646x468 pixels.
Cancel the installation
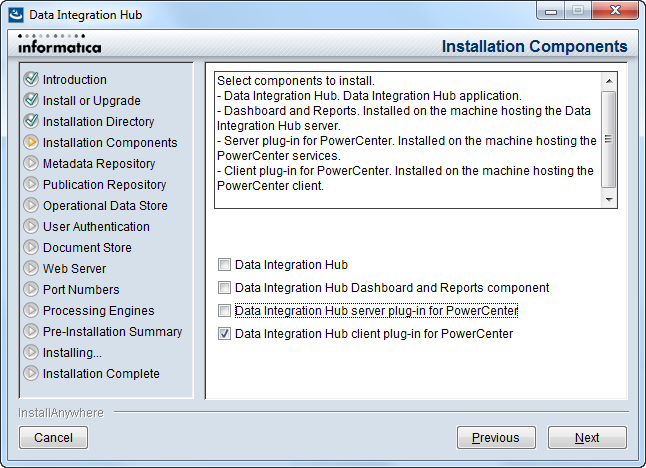click(53, 438)
